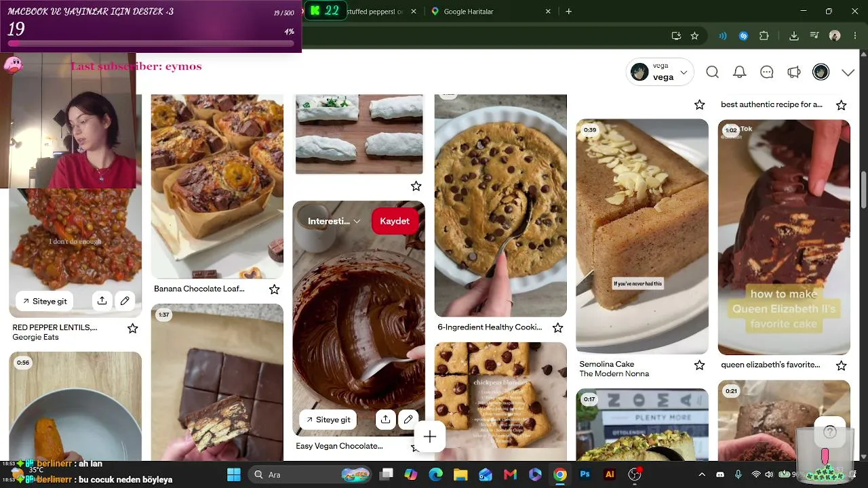This screenshot has width=868, height=488.
Task: Open the Shazam extension
Action: click(x=743, y=36)
